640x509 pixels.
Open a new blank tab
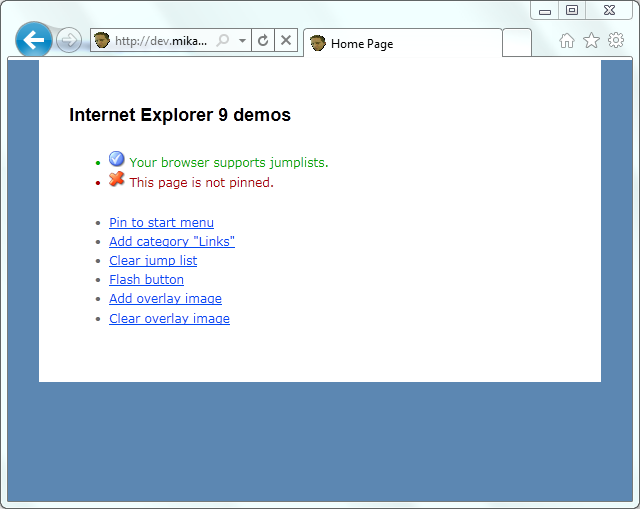[517, 42]
